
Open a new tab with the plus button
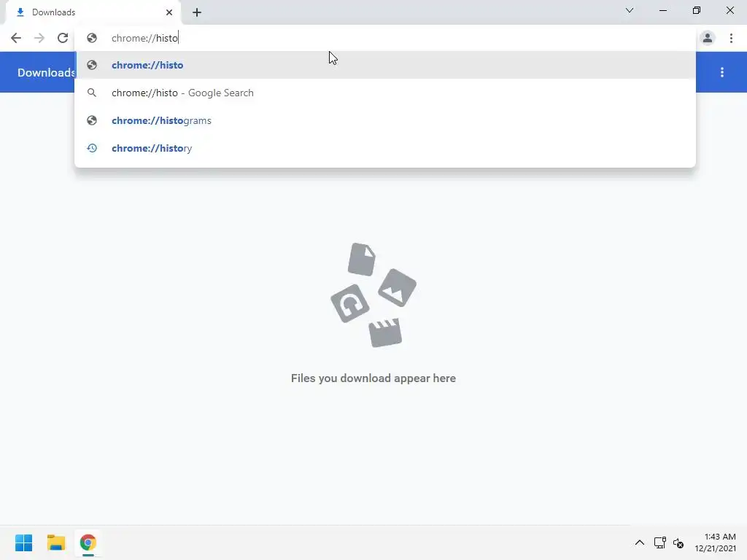[197, 12]
